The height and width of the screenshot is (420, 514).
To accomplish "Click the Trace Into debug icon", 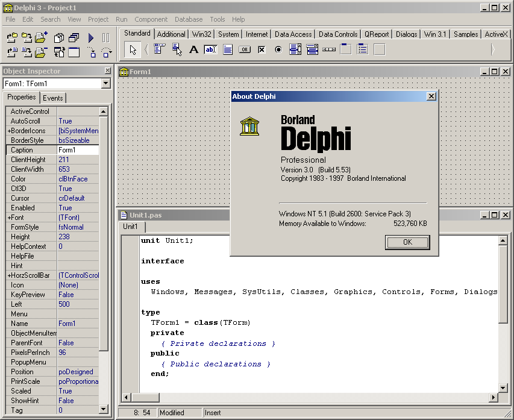I will click(91, 52).
